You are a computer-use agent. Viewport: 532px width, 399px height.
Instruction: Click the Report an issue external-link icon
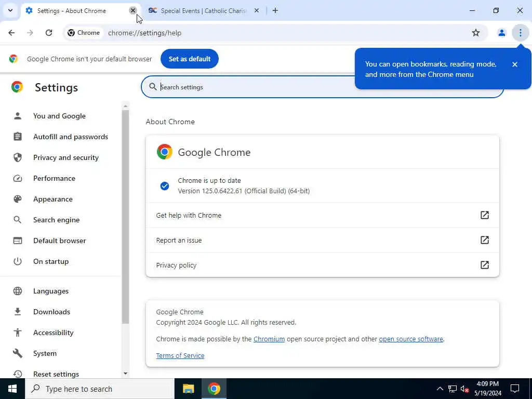[485, 240]
